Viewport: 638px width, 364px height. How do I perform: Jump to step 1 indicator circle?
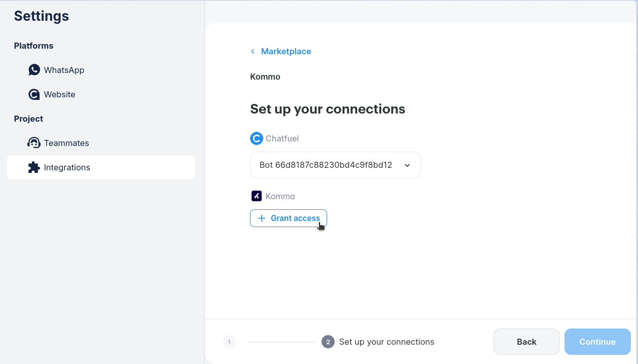point(229,342)
